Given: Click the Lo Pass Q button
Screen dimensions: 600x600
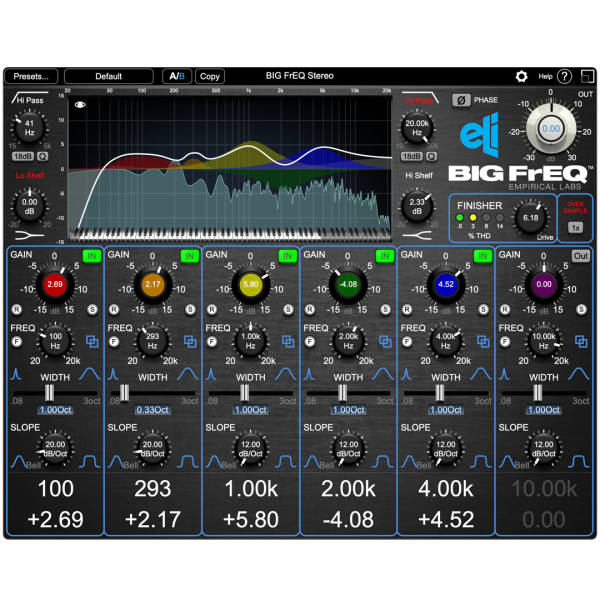Looking at the screenshot, I should [x=431, y=156].
